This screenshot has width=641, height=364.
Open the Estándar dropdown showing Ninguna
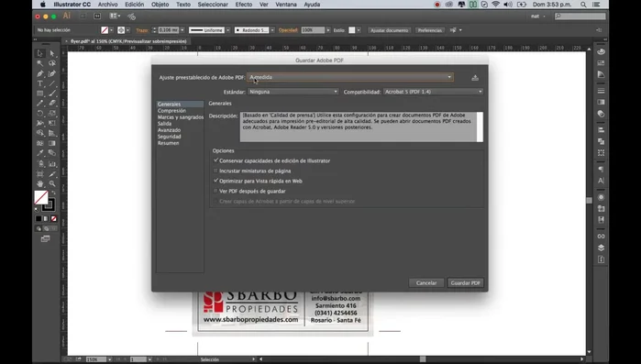click(293, 92)
